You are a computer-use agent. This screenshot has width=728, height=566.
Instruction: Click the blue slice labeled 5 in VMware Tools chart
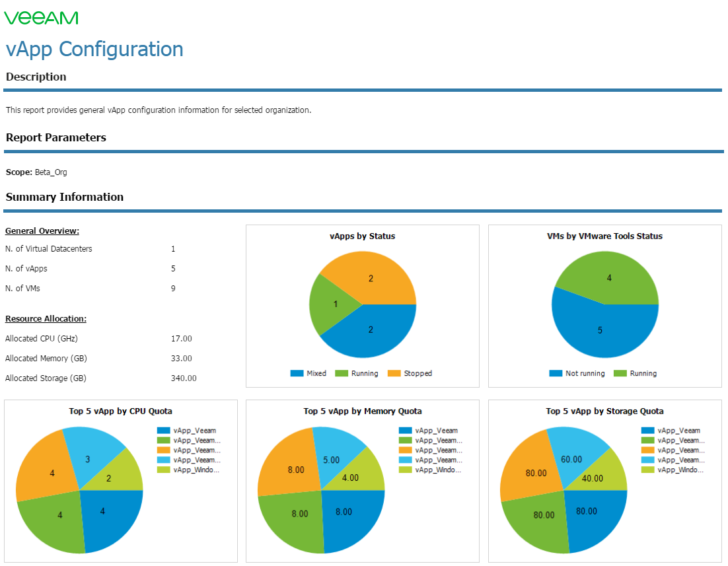601,331
